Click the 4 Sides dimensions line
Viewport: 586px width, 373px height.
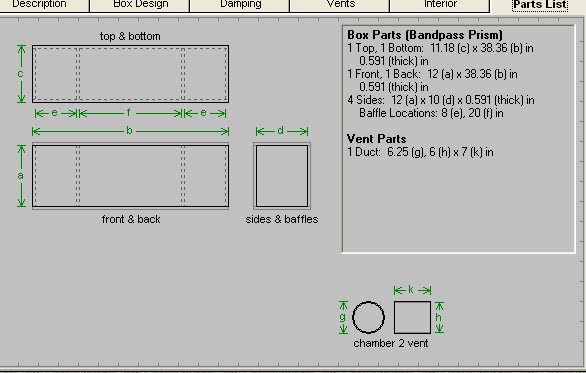coord(441,100)
